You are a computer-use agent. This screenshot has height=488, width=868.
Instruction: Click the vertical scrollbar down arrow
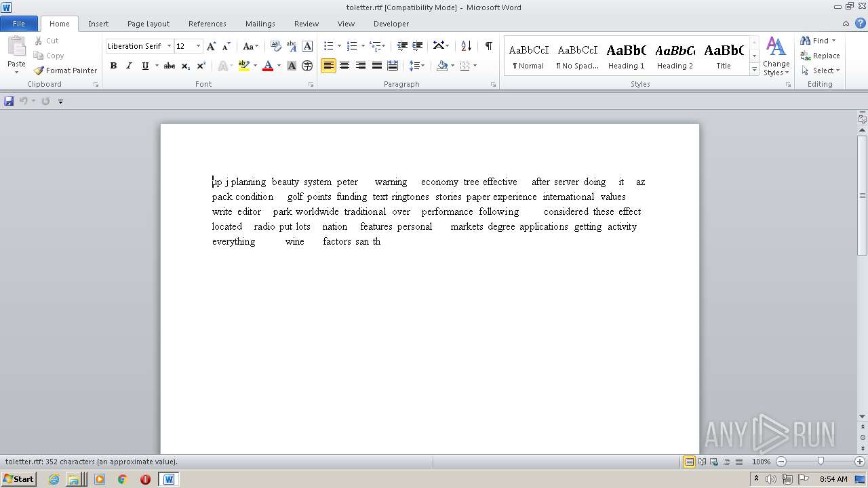[863, 416]
